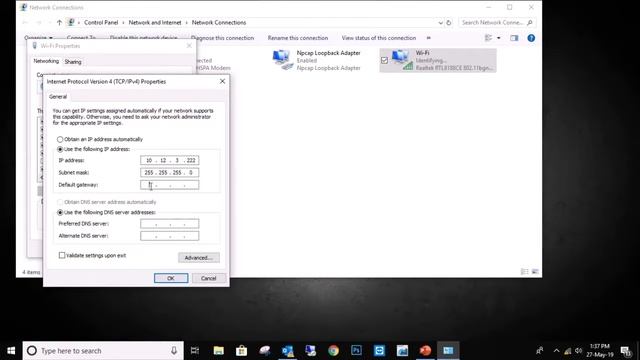
Task: Open Photoshop from the taskbar
Action: pos(356,351)
